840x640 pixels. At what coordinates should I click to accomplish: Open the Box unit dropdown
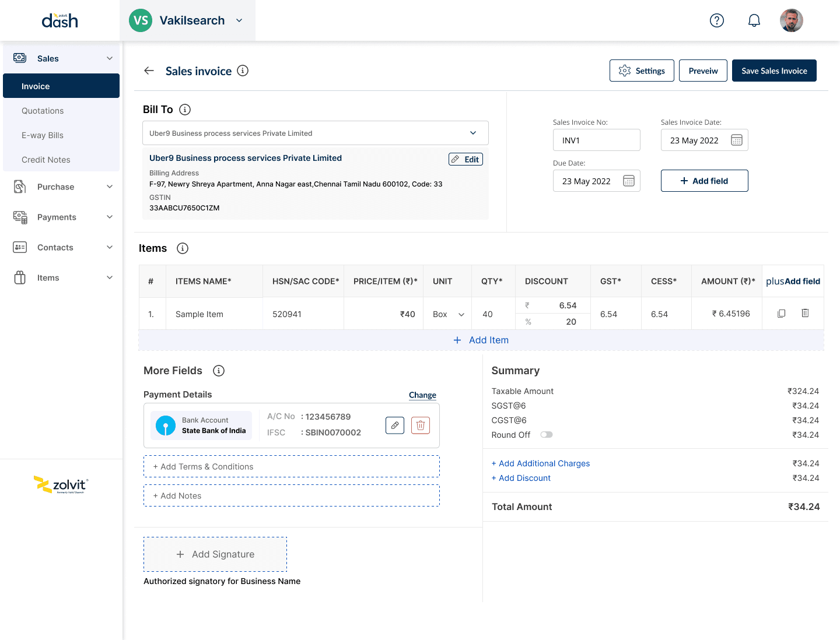tap(449, 314)
